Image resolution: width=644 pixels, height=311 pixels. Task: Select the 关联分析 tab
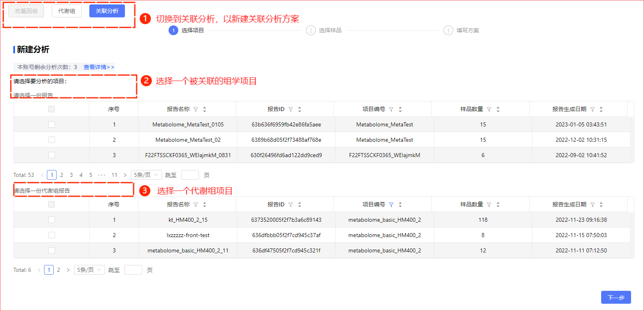pos(107,11)
